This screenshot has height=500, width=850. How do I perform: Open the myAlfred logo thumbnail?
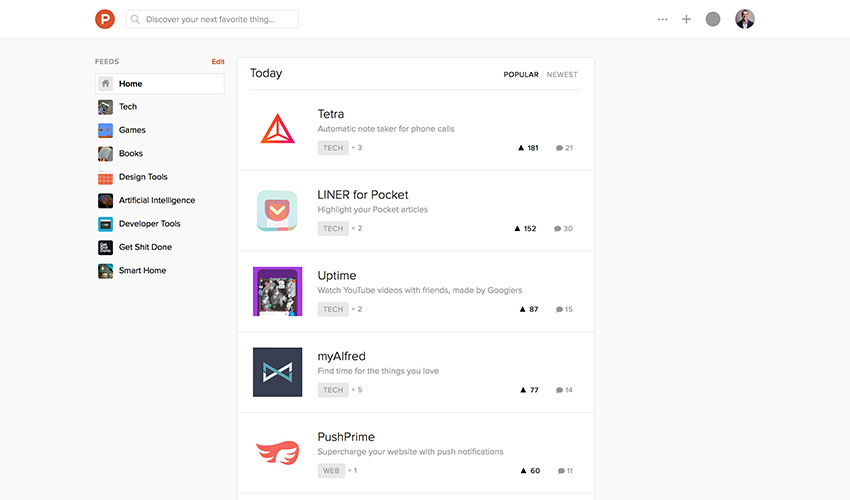278,372
